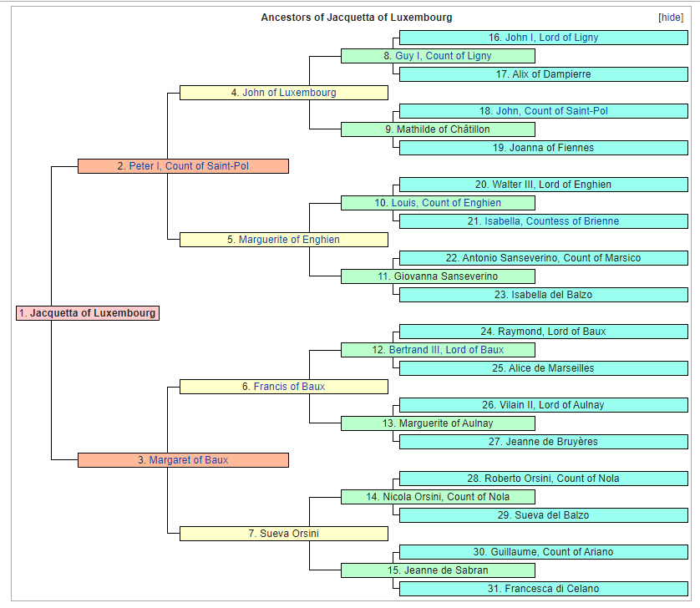Follow Bertrand III, Lord of Baux link
700x608 pixels.
(x=446, y=350)
